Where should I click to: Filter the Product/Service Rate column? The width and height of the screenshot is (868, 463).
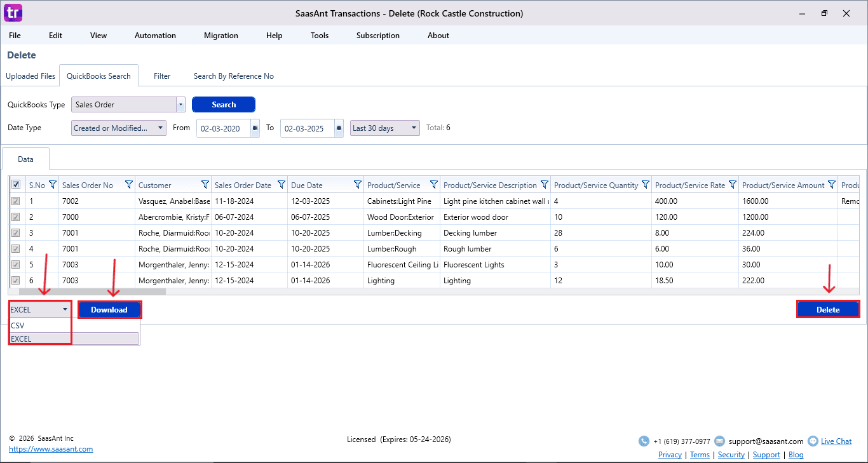(732, 185)
